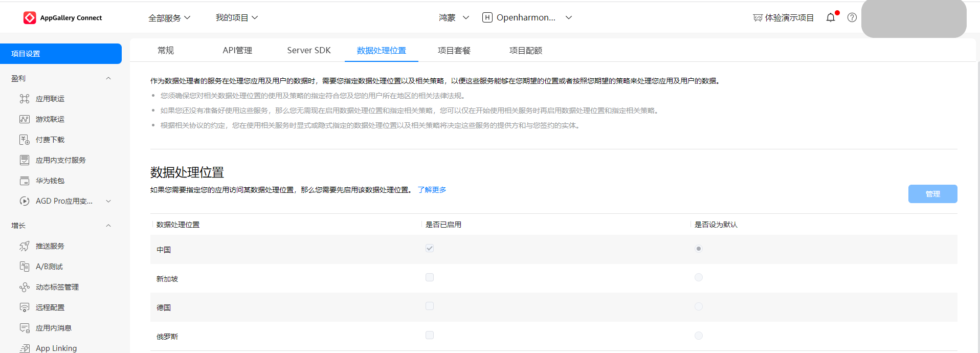Click the 远程配置 sidebar icon

(x=25, y=307)
